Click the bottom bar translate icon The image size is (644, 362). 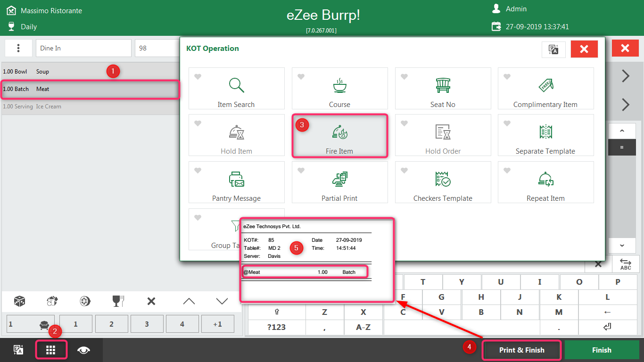[x=18, y=350]
